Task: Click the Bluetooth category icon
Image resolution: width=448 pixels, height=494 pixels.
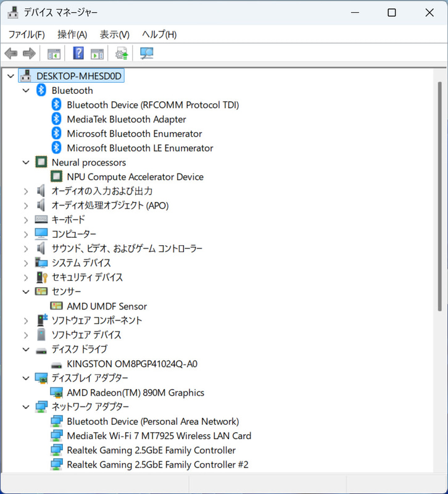Action: [41, 90]
